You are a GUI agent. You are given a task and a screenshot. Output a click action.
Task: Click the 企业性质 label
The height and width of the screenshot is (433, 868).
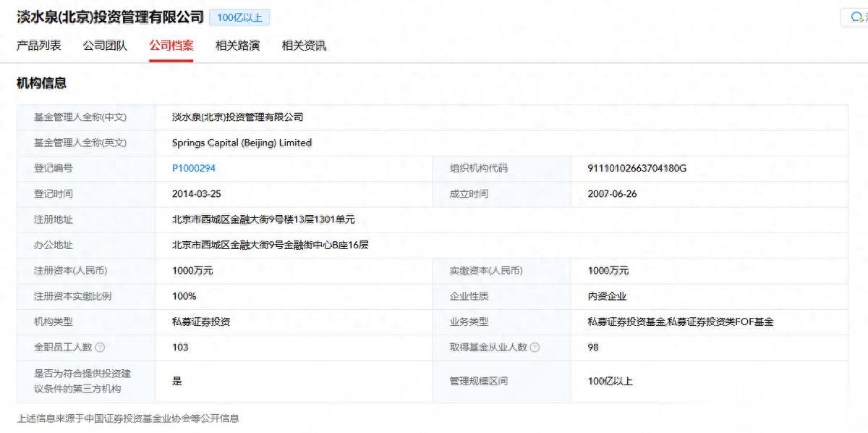pos(469,296)
